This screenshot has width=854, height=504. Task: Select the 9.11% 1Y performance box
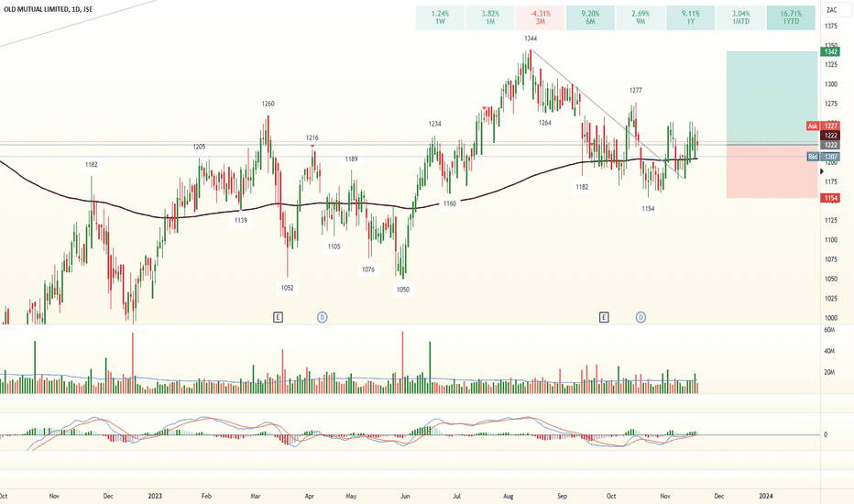point(691,17)
